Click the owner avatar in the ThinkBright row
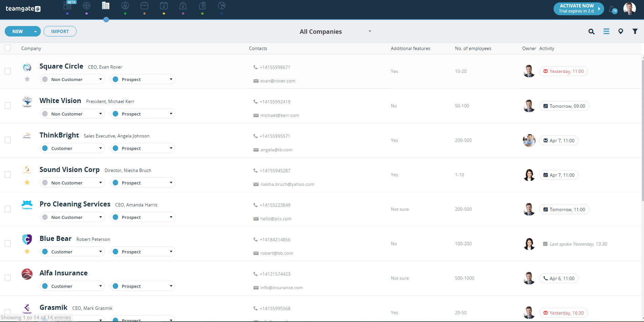644x322 pixels. (529, 140)
